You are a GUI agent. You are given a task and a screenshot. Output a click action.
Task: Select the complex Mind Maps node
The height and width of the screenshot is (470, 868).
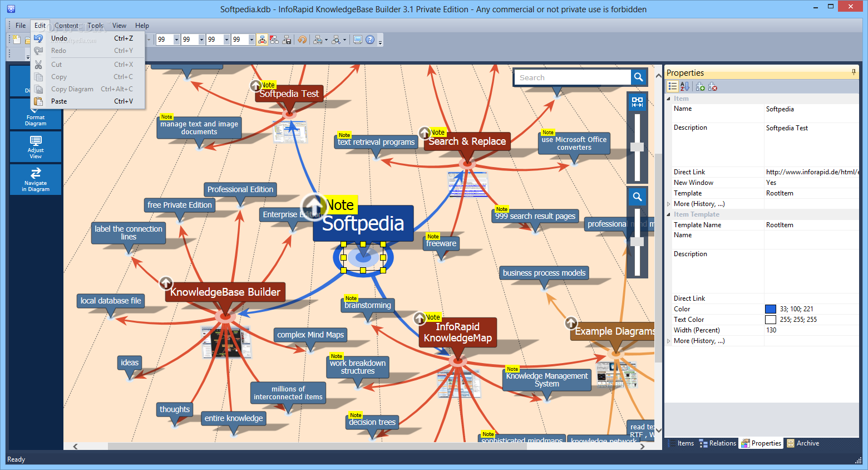310,335
